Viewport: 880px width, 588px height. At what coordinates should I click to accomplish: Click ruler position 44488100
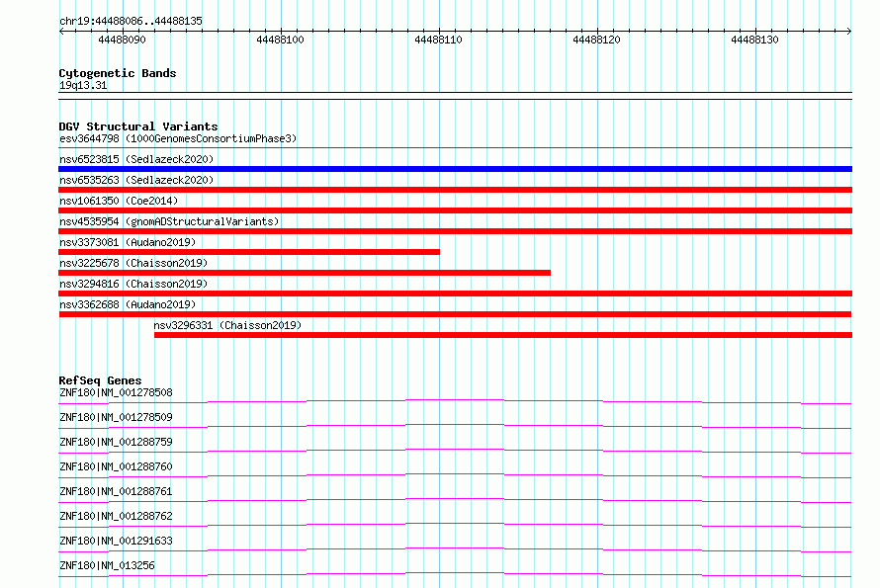[x=280, y=40]
